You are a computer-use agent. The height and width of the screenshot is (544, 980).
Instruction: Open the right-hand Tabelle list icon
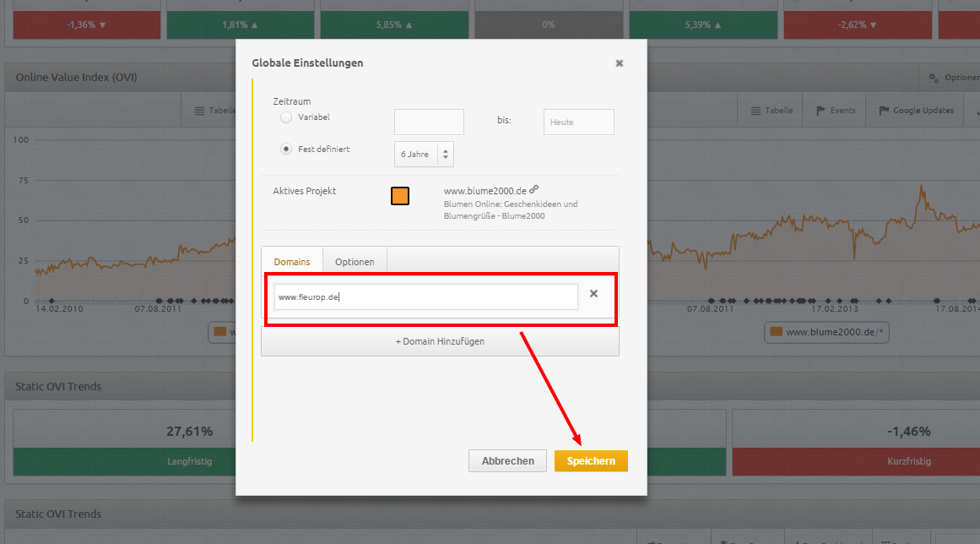pyautogui.click(x=755, y=111)
